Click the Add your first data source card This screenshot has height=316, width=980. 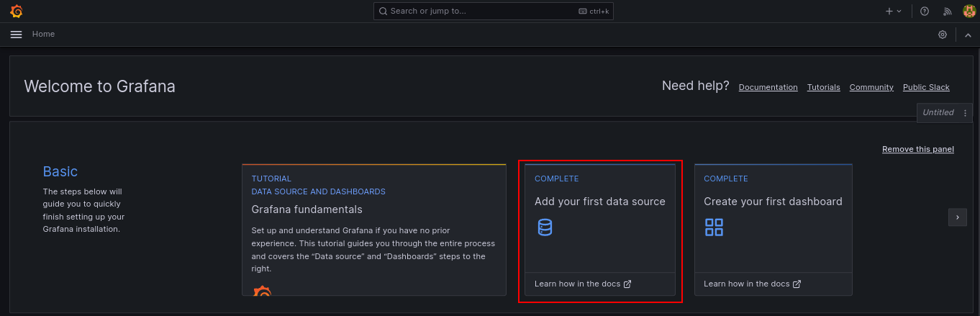(x=600, y=230)
